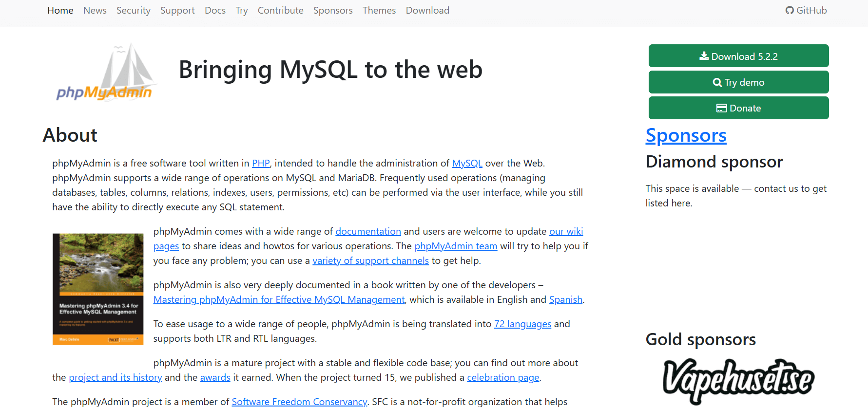Open Sponsors in the top navigation bar
Image resolution: width=868 pixels, height=407 pixels.
(333, 10)
